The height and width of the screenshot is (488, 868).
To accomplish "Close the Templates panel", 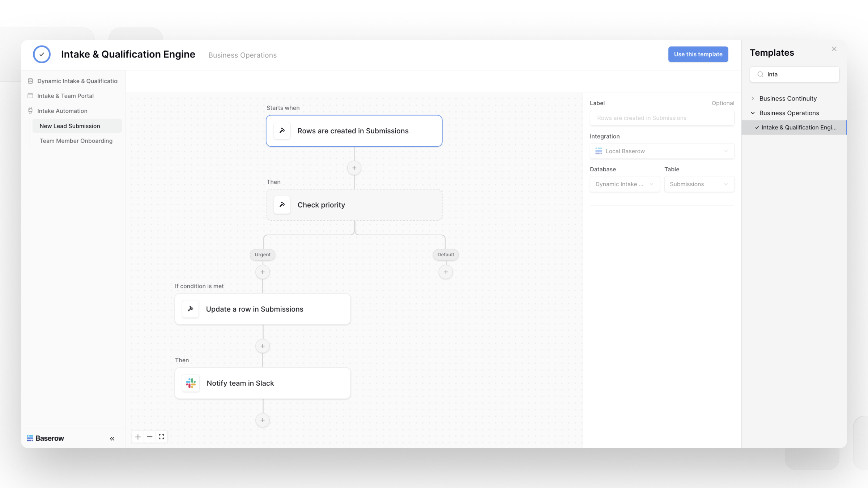I will tap(834, 49).
